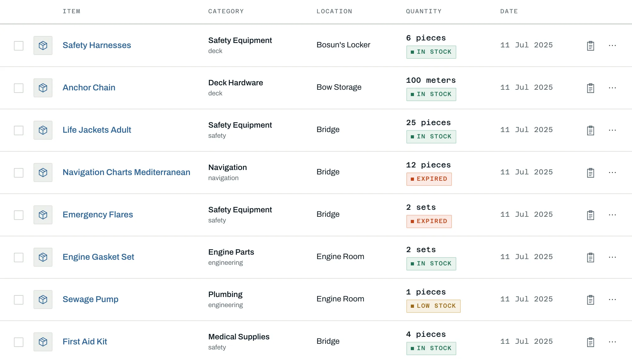The image size is (632, 364).
Task: Expand more options for Sewage Pump
Action: tap(612, 300)
